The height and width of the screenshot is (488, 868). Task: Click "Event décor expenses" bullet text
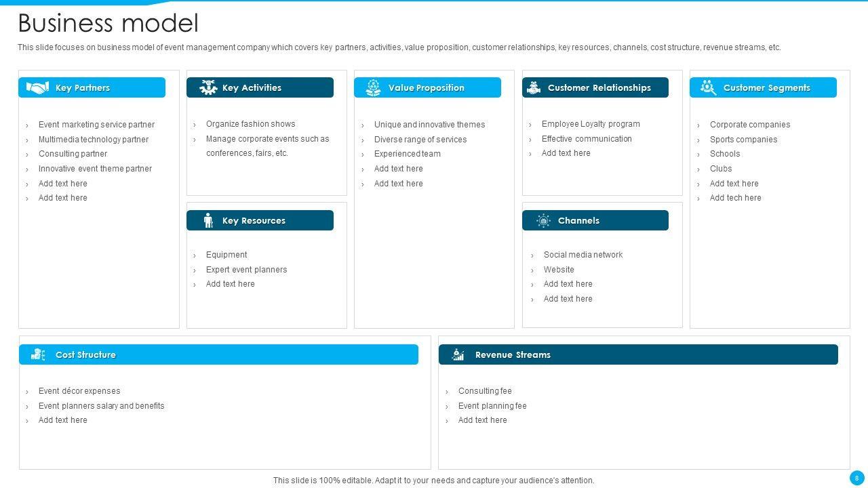click(79, 391)
